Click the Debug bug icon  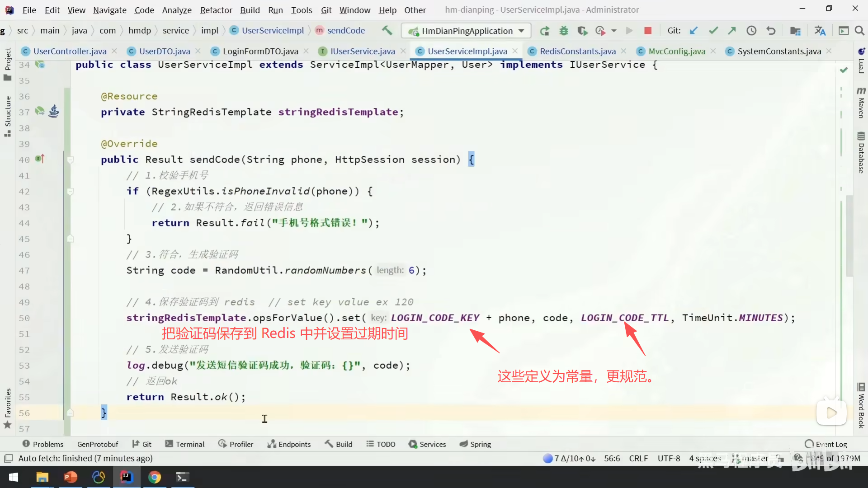(563, 31)
